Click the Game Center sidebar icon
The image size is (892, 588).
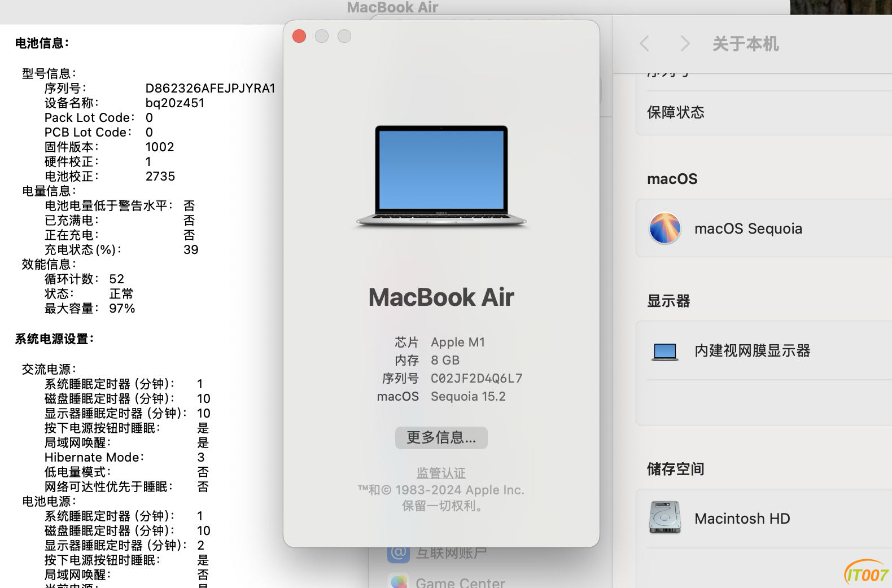click(399, 582)
